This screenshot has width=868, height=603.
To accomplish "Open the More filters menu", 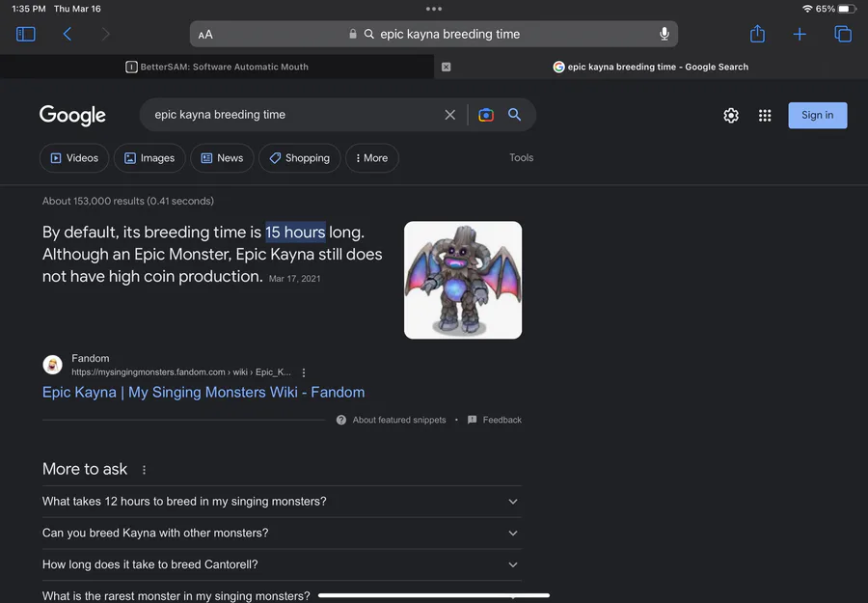I will click(372, 158).
